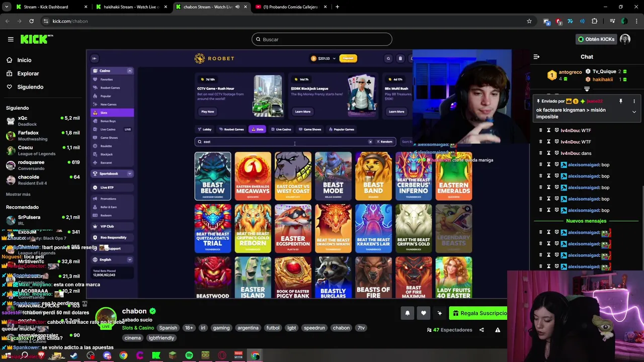Click the Kick logo
The height and width of the screenshot is (362, 644).
click(x=36, y=39)
